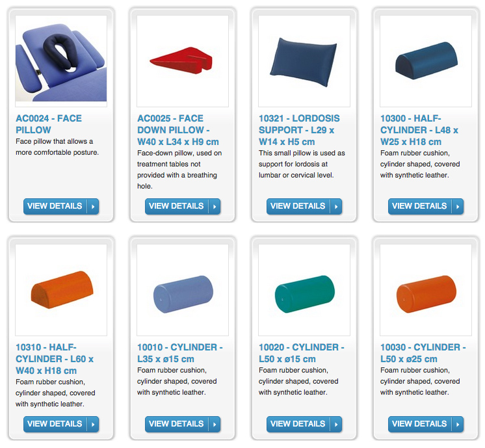
Task: Click the arrow icon on 10010 Cylinder's View Details
Action: coord(215,424)
